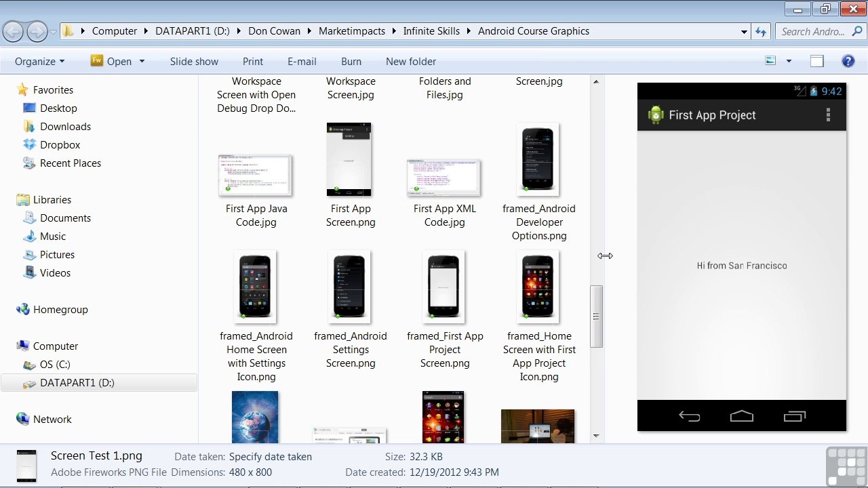The height and width of the screenshot is (488, 868).
Task: Click the Back navigation arrow
Action: (x=13, y=31)
